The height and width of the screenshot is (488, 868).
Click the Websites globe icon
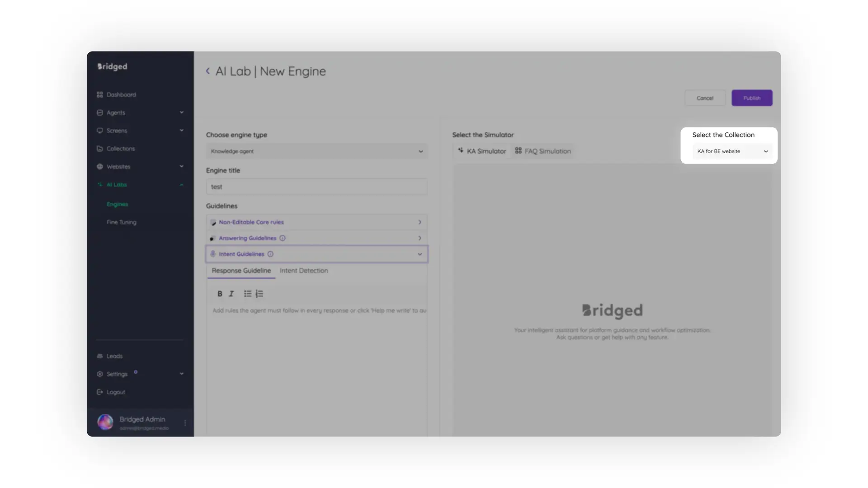pyautogui.click(x=100, y=166)
